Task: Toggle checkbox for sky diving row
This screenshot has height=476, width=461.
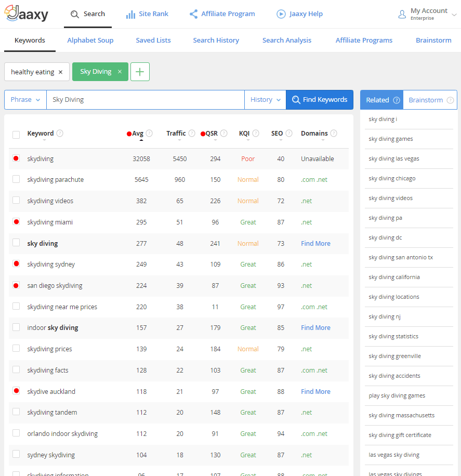Action: click(x=16, y=243)
